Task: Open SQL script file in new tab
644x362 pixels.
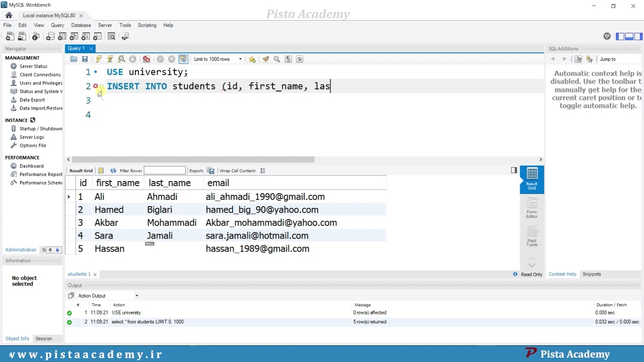Action: point(22,36)
